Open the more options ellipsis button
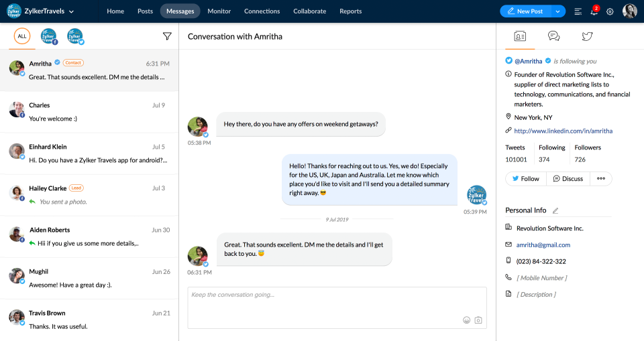 click(601, 178)
